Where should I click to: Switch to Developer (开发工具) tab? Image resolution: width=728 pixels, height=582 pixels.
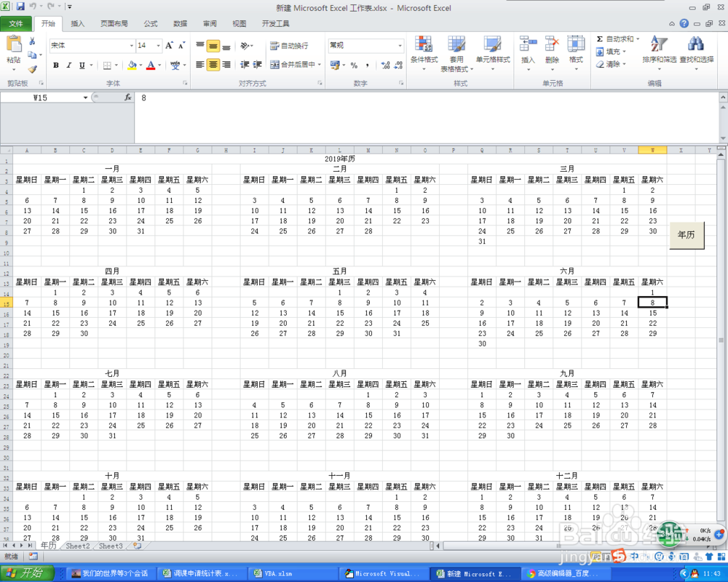point(275,23)
